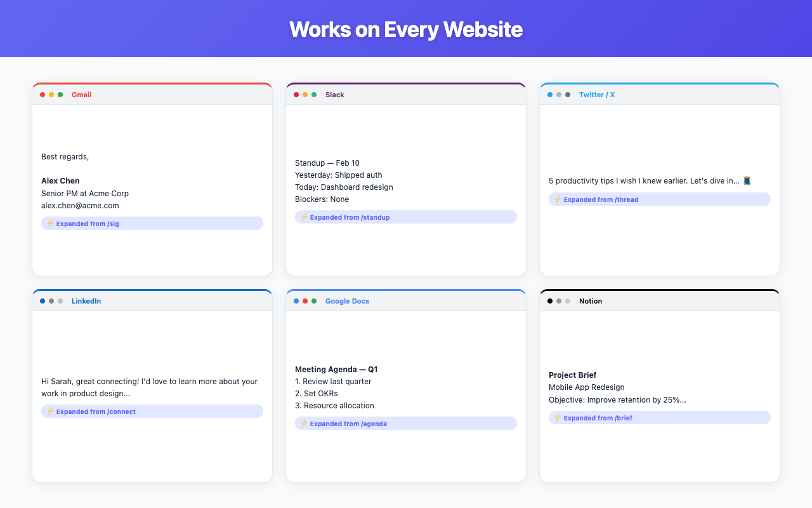Image resolution: width=812 pixels, height=508 pixels.
Task: Click "2. Set OKRs" agenda item
Action: (317, 394)
